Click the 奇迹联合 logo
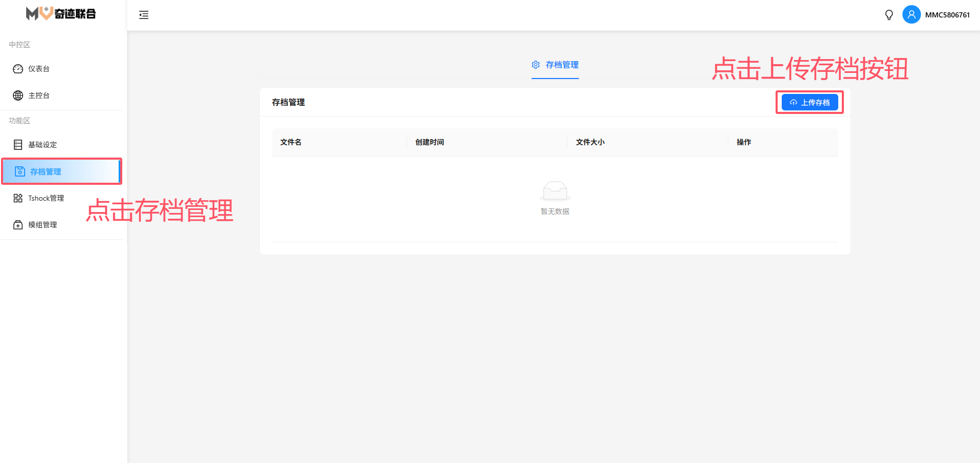980x463 pixels. pyautogui.click(x=61, y=14)
